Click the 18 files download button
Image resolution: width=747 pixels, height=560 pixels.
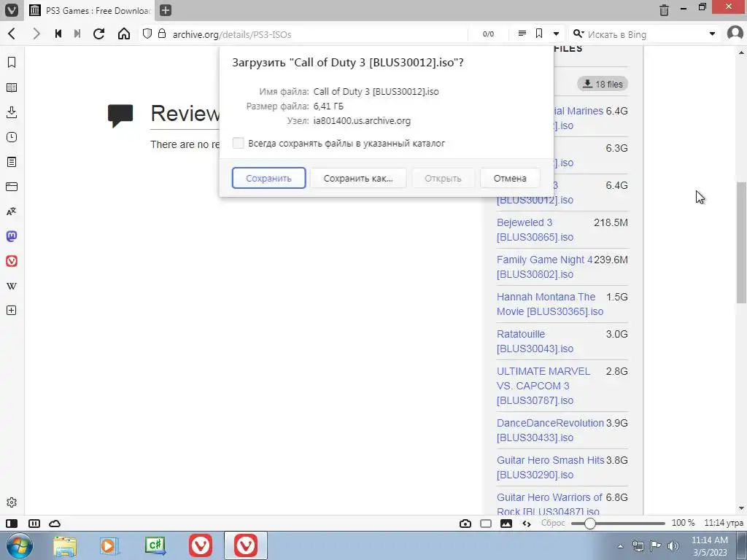(x=603, y=84)
